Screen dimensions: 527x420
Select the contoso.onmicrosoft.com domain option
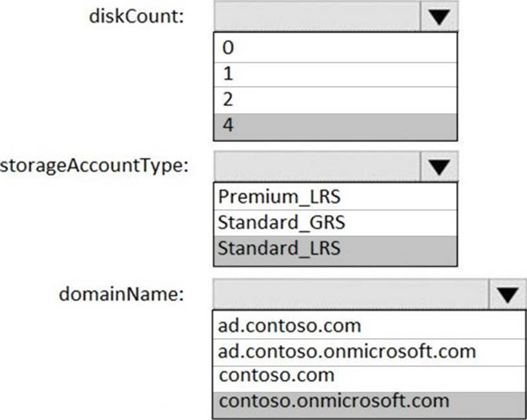pyautogui.click(x=368, y=401)
